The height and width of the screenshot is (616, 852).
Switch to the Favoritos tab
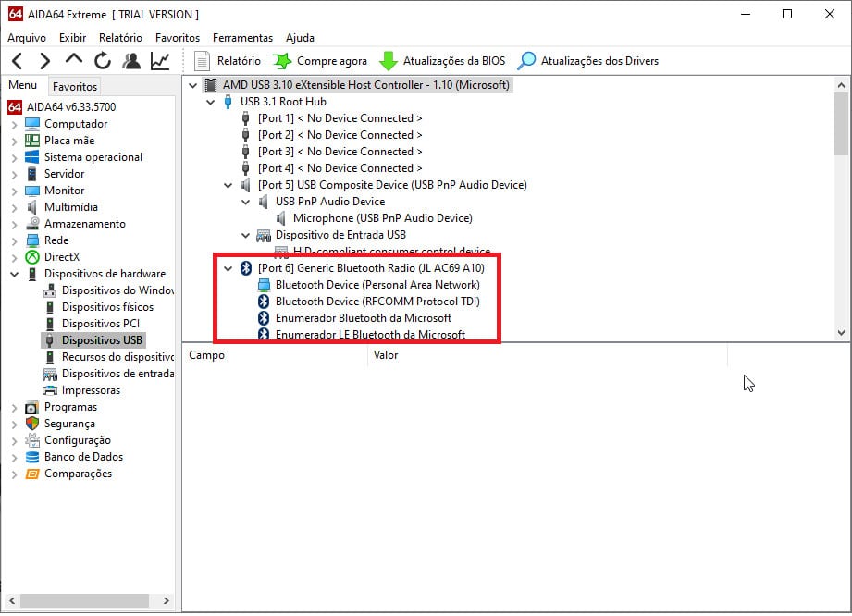tap(74, 85)
